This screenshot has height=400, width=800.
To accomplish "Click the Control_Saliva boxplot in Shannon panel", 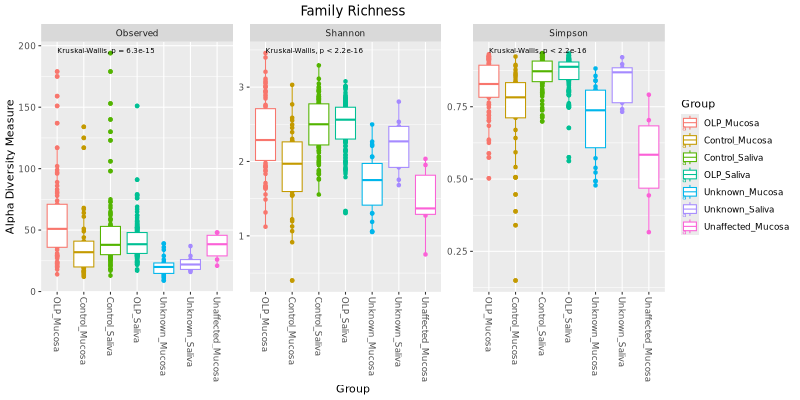I will (318, 125).
